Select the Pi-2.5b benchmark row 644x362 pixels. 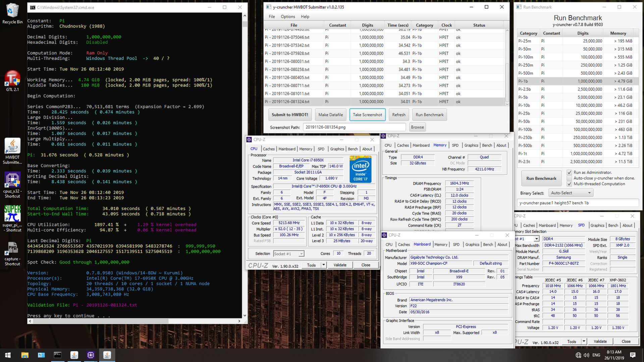(578, 89)
